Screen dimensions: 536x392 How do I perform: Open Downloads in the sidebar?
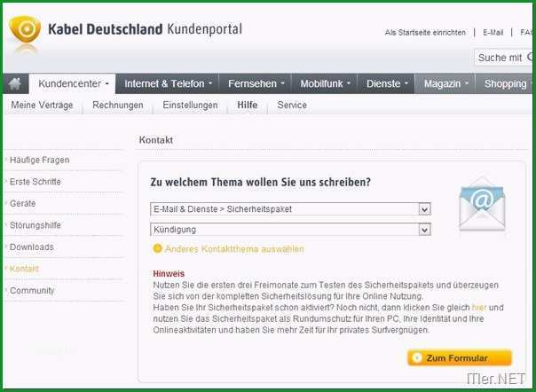(31, 247)
